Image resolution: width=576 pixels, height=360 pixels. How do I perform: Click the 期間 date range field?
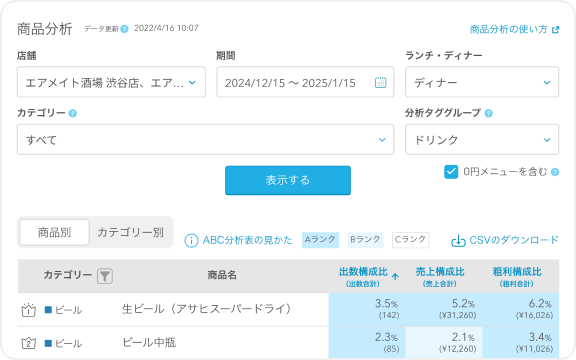305,82
